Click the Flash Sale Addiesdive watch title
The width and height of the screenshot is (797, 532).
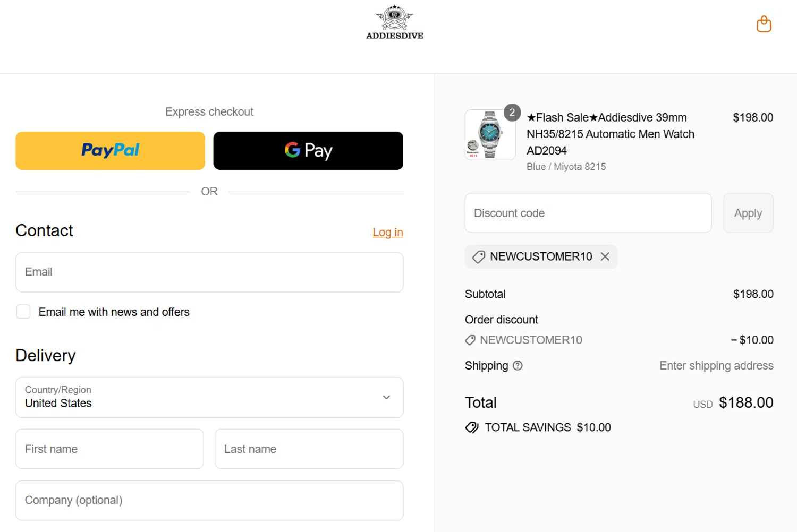click(x=611, y=134)
